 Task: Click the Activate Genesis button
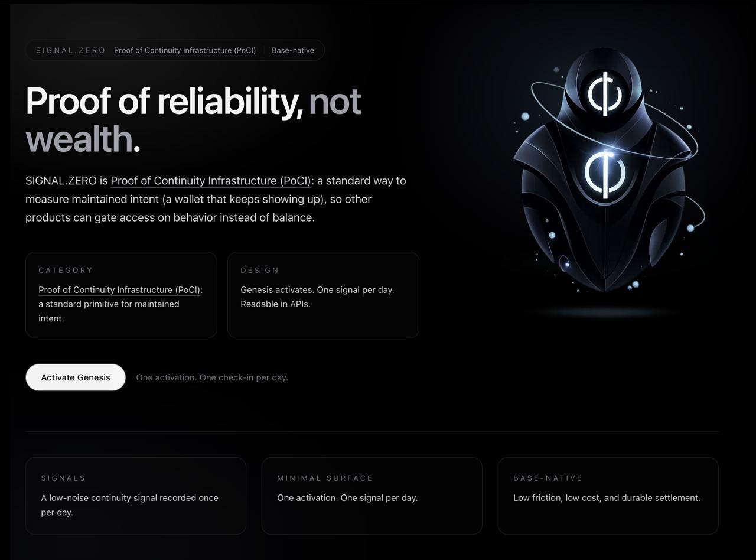click(x=76, y=377)
